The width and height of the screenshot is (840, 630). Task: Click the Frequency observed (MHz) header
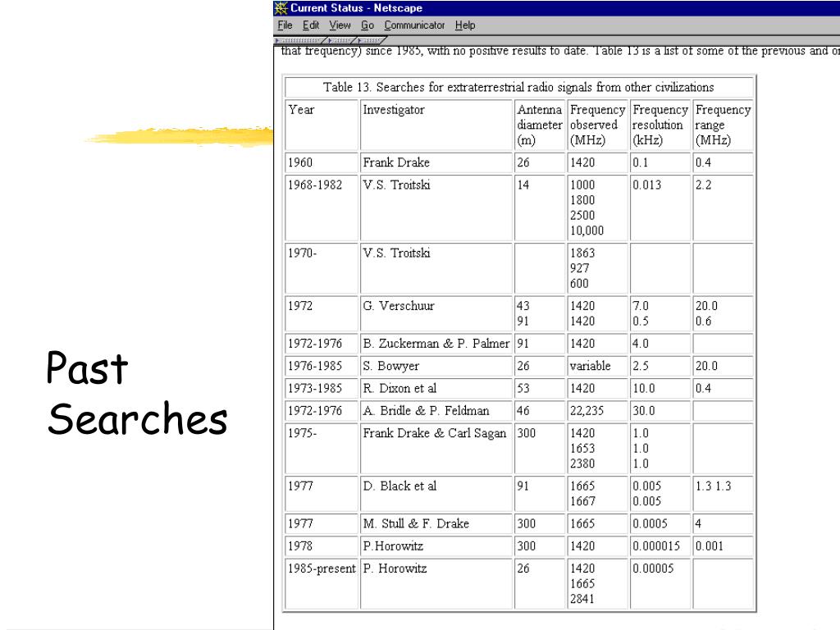point(597,125)
